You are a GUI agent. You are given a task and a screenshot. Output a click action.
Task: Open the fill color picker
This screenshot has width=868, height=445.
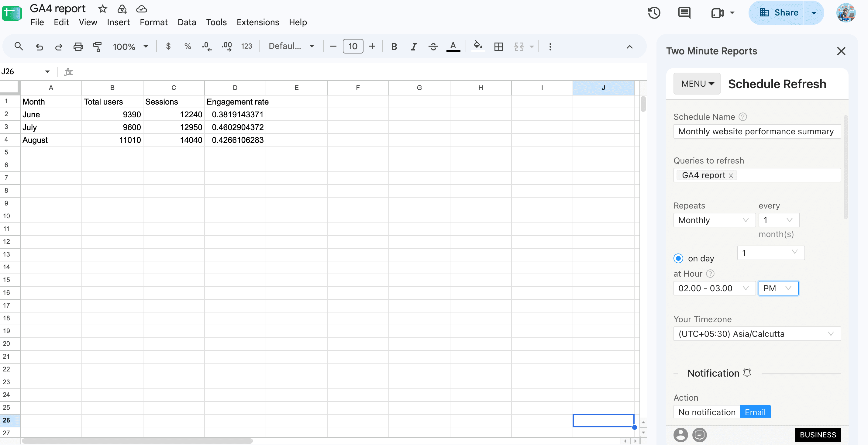tap(478, 46)
